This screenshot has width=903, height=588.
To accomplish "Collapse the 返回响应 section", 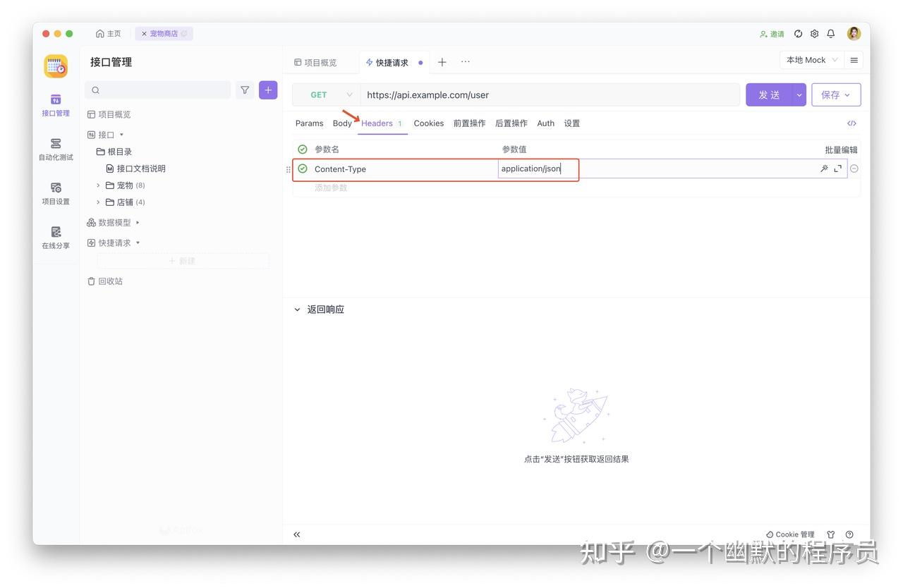I will click(x=296, y=309).
